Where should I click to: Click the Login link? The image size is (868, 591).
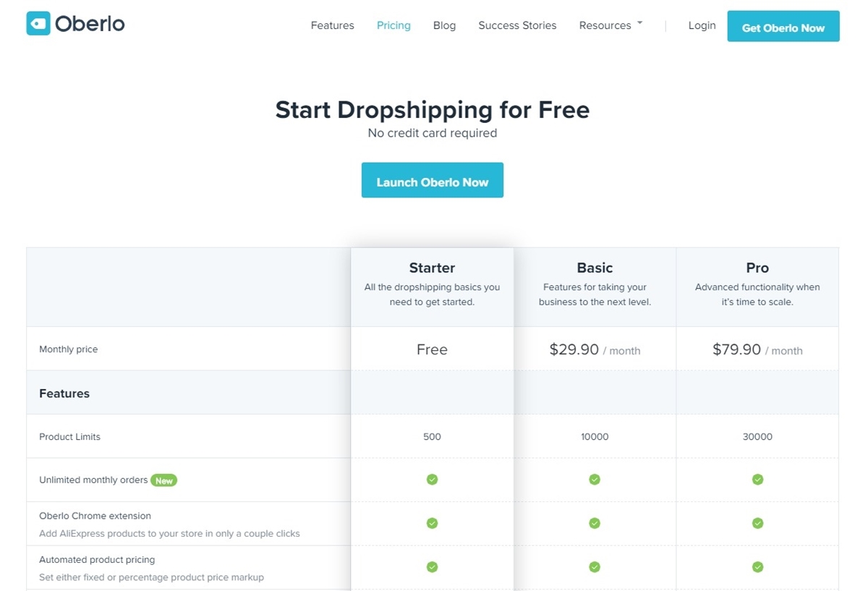[702, 25]
